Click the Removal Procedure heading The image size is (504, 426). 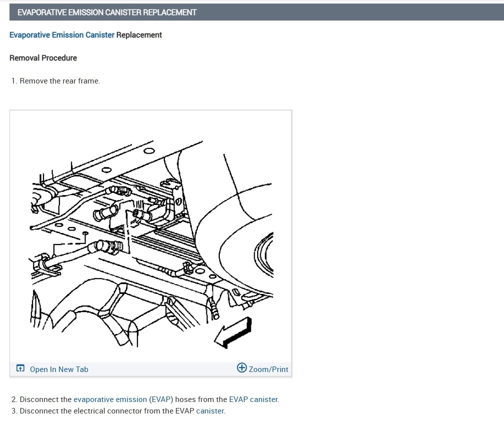pyautogui.click(x=43, y=58)
